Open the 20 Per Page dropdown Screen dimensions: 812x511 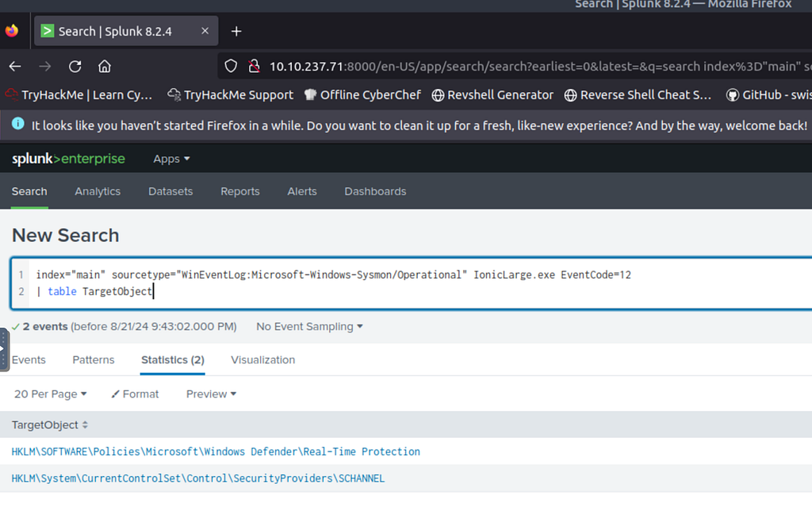[50, 394]
